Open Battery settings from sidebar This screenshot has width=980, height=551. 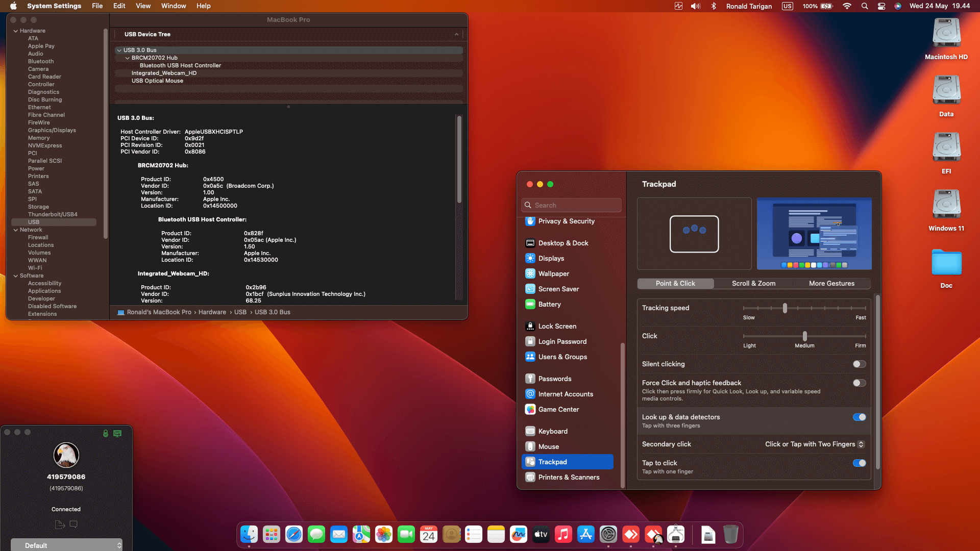tap(549, 304)
